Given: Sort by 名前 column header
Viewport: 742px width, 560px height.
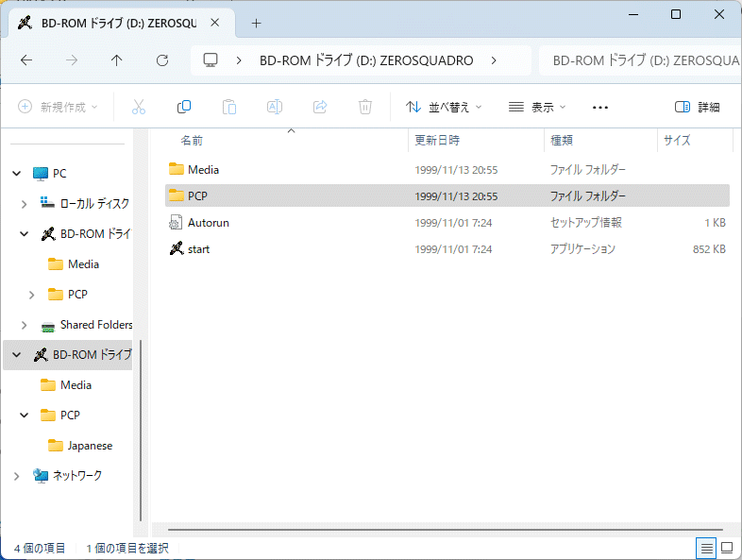Looking at the screenshot, I should coord(192,140).
